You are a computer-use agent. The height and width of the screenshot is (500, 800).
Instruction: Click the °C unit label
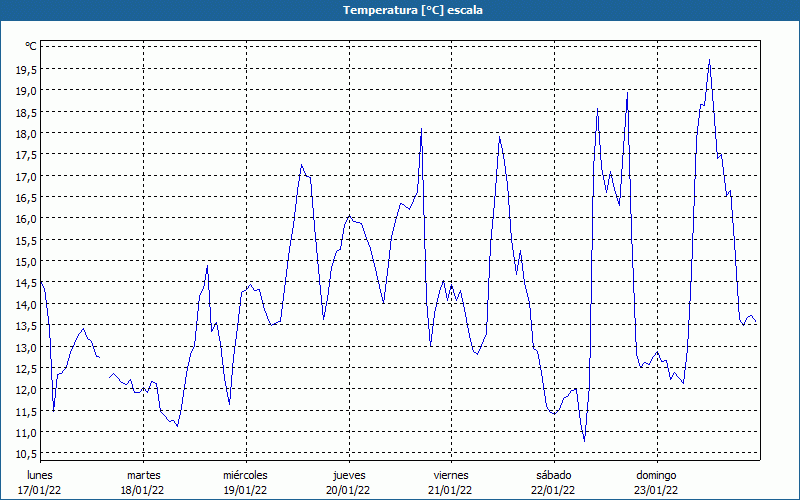tap(31, 46)
